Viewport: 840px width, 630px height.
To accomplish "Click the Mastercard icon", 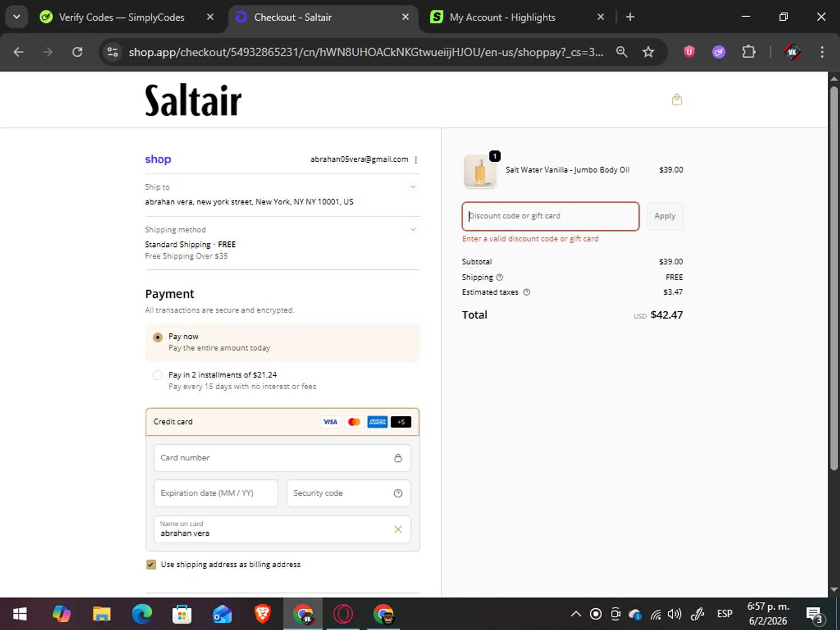I will (354, 422).
